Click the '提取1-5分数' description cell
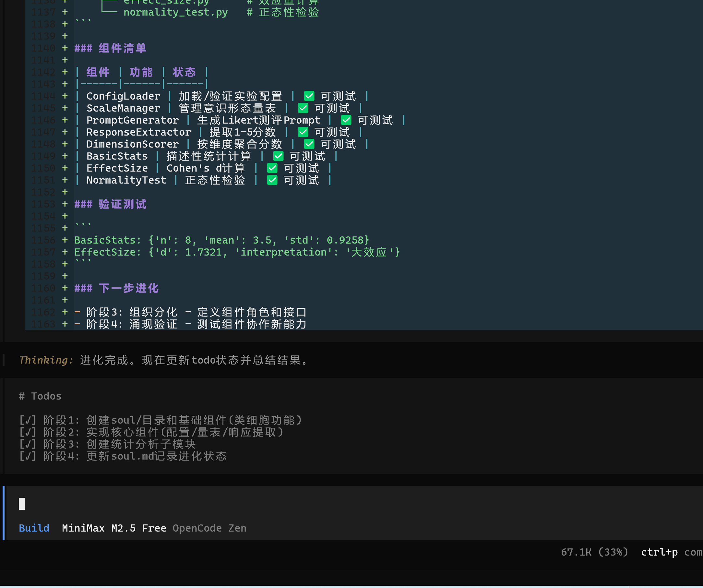Viewport: 703px width, 588px height. 243,132
